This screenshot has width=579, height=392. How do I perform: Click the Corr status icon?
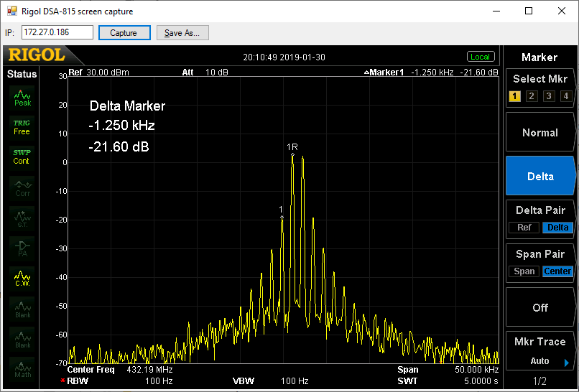[x=22, y=188]
